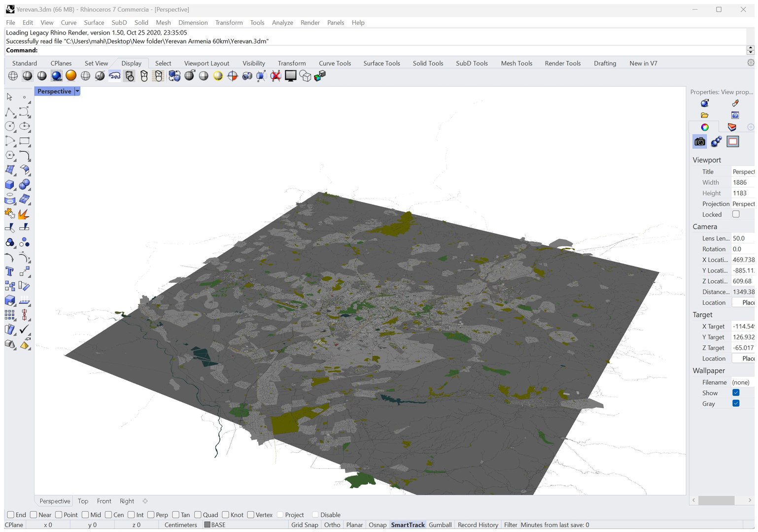Open the toolbar options gear
This screenshot has height=532, width=758.
point(751,63)
